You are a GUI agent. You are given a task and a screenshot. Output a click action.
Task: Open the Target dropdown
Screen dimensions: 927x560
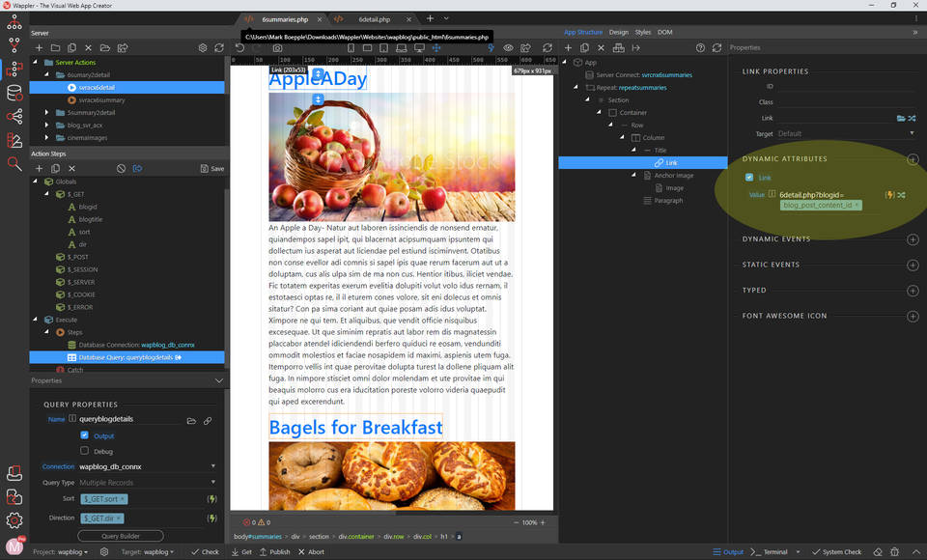(844, 133)
